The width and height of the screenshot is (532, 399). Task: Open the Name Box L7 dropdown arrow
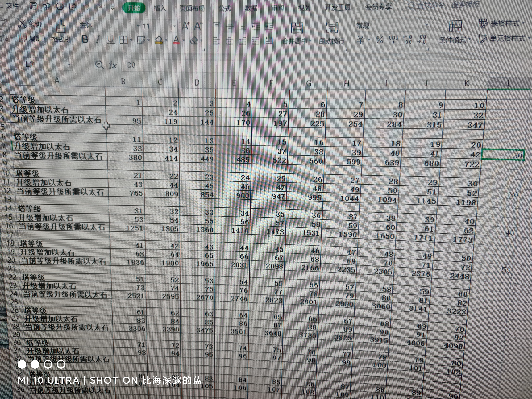point(69,65)
